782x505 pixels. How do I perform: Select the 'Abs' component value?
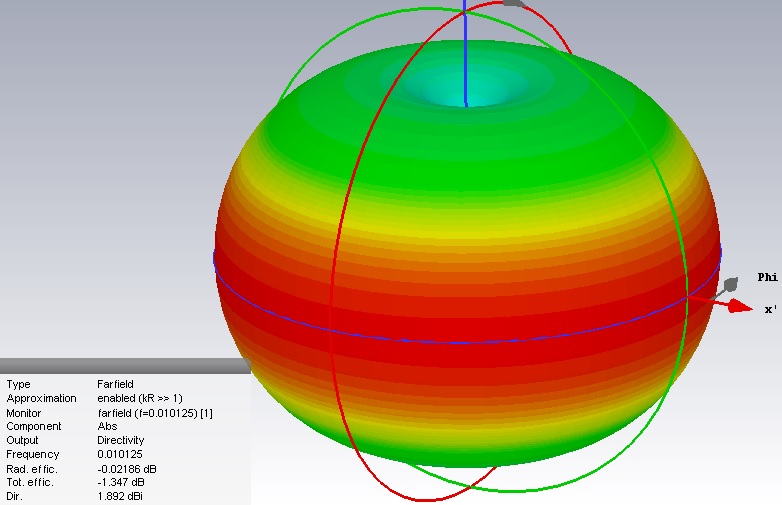107,426
